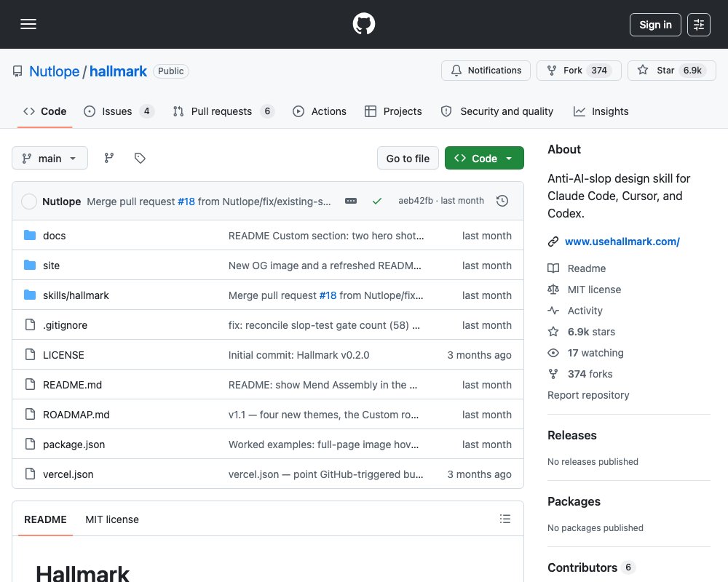The height and width of the screenshot is (582, 728).
Task: Open the hallmark repository link
Action: click(118, 71)
